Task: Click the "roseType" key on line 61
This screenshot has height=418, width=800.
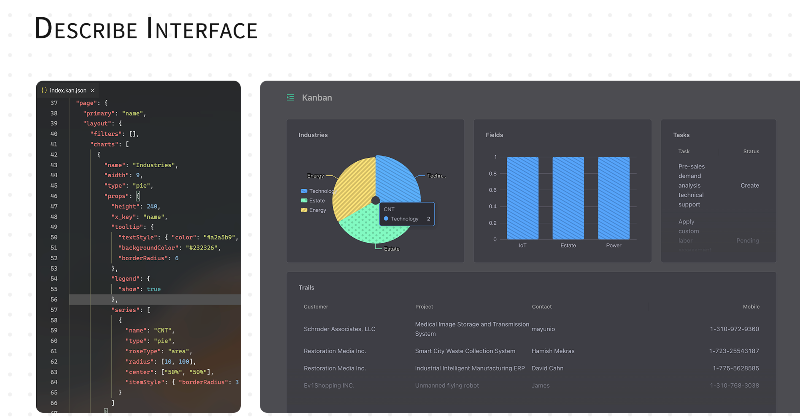Action: pos(144,351)
